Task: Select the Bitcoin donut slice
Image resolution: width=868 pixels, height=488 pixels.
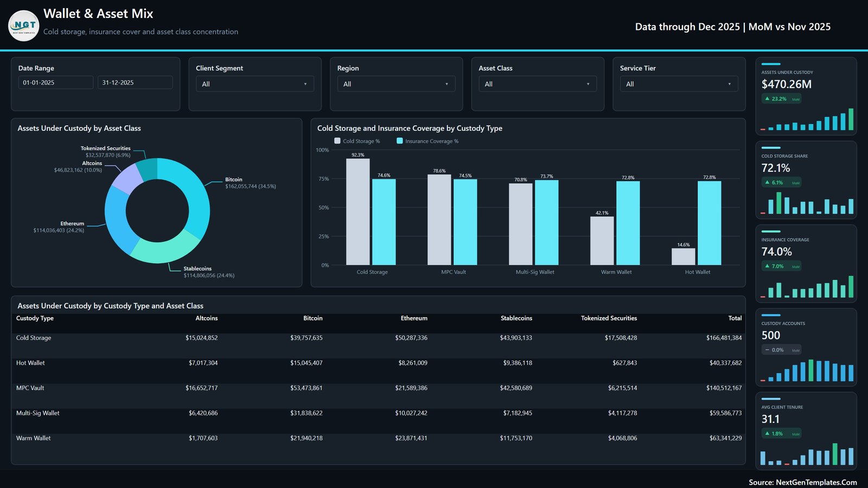Action: [x=194, y=195]
